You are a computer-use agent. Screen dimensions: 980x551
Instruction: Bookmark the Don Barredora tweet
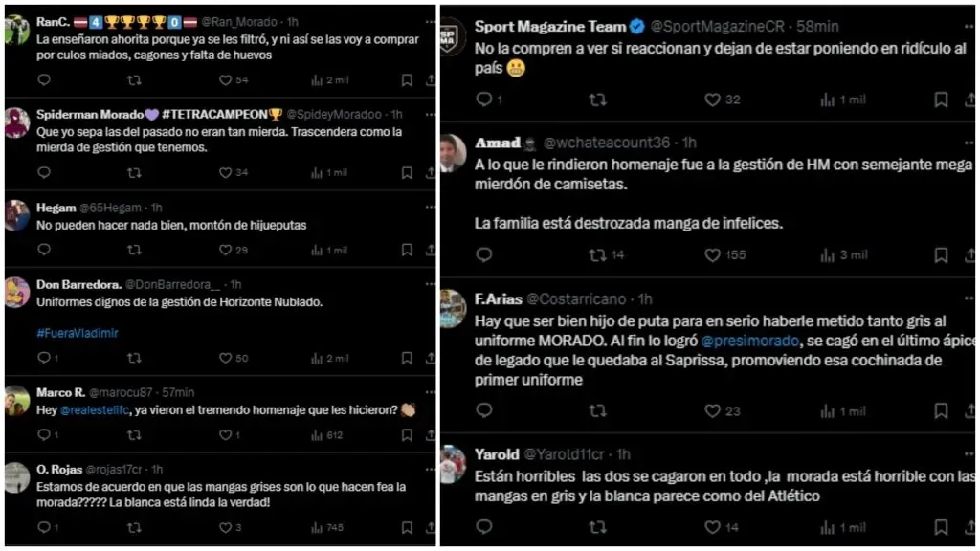click(407, 358)
